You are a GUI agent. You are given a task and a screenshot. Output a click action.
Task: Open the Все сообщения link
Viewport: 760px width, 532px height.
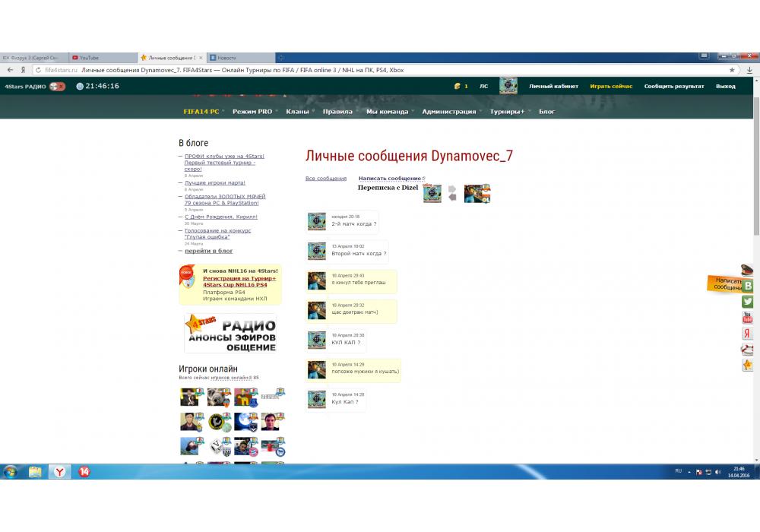click(326, 179)
